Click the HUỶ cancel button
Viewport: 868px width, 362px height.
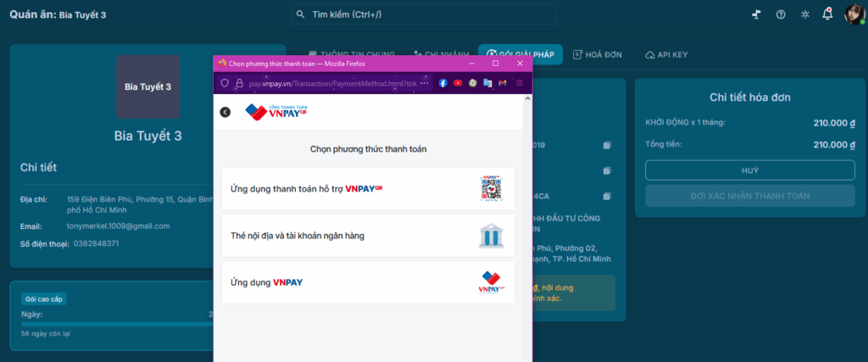tap(750, 170)
